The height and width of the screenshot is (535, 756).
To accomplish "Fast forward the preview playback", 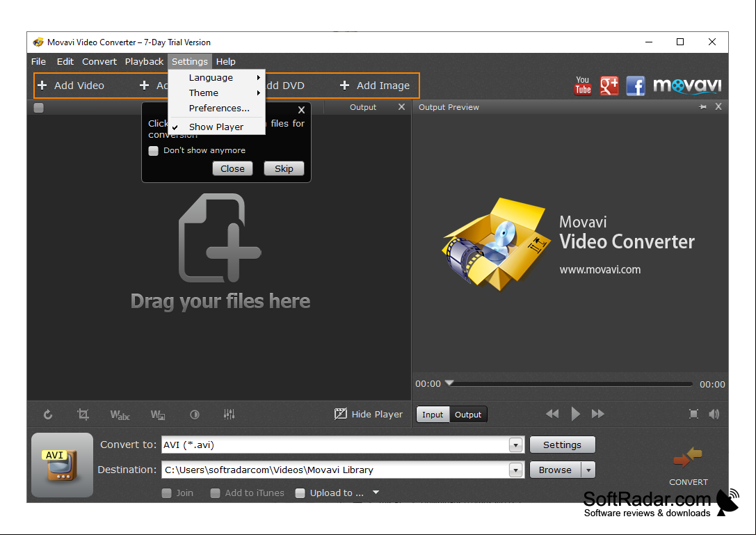I will coord(598,413).
